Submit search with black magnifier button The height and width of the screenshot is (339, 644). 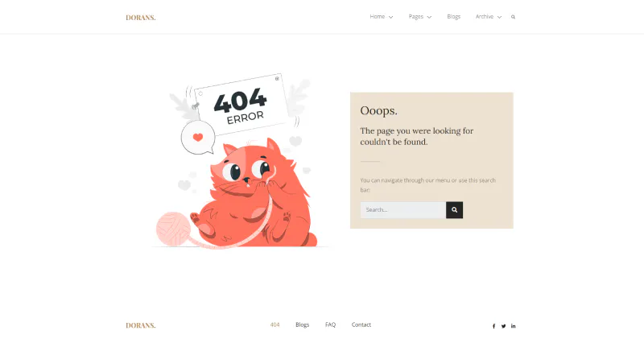[454, 210]
